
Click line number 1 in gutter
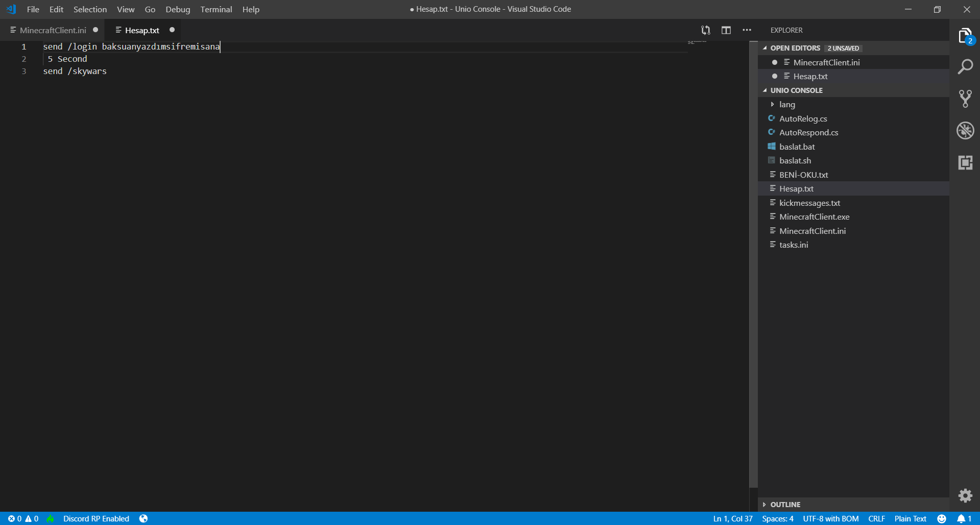click(23, 46)
